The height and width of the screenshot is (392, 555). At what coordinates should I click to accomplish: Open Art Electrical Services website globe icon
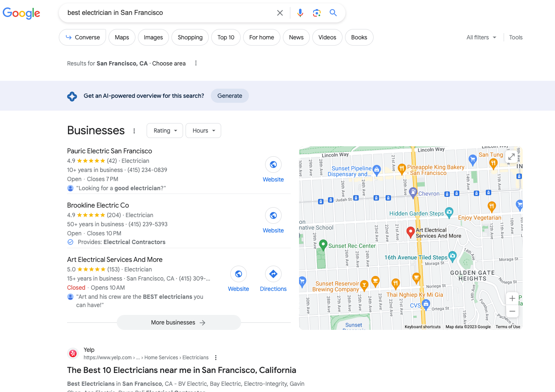[239, 274]
